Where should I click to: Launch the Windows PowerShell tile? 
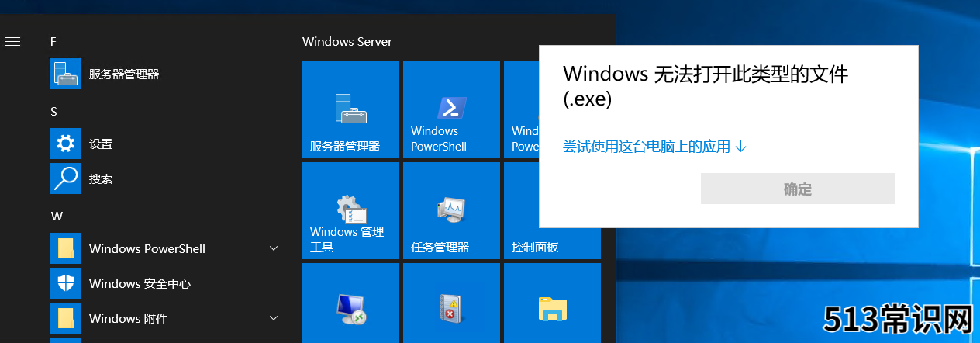click(x=451, y=110)
